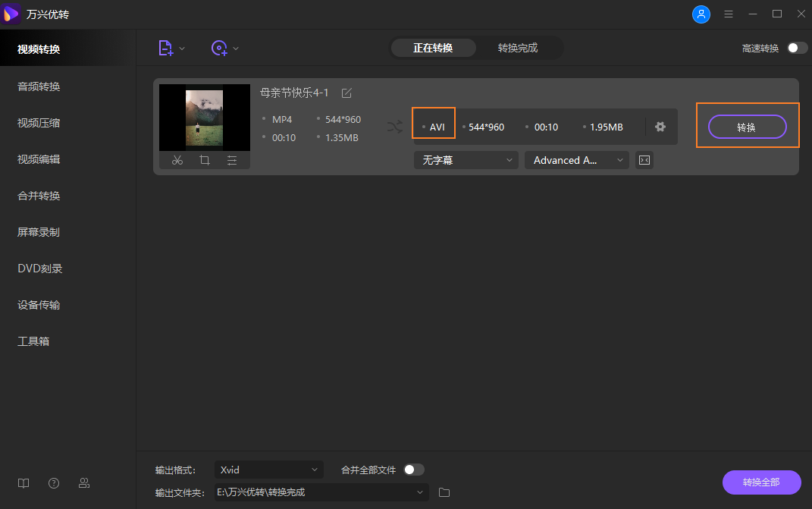Turn on the 合并全部文件 merge toggle
This screenshot has height=509, width=812.
pyautogui.click(x=414, y=470)
